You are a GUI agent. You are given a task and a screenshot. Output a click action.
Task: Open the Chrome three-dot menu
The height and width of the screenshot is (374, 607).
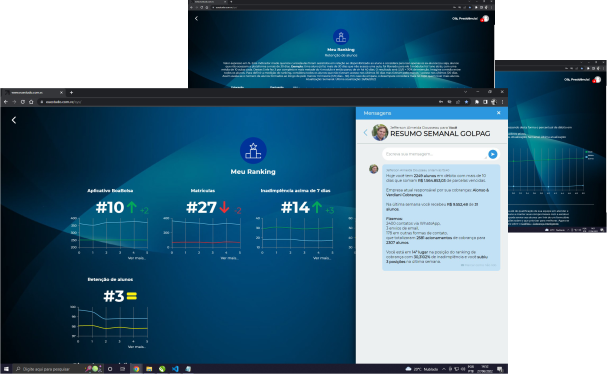point(502,102)
